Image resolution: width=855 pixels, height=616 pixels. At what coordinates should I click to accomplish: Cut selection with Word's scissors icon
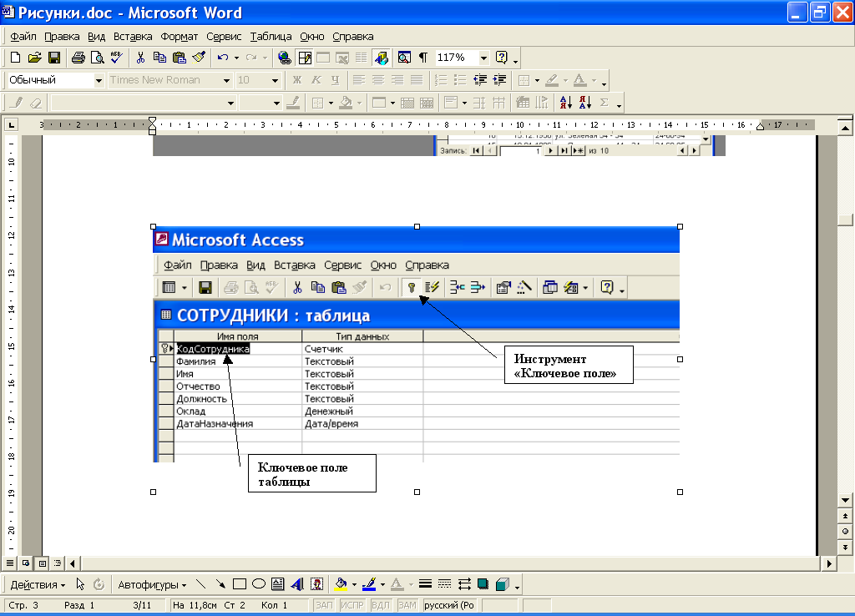tap(140, 58)
